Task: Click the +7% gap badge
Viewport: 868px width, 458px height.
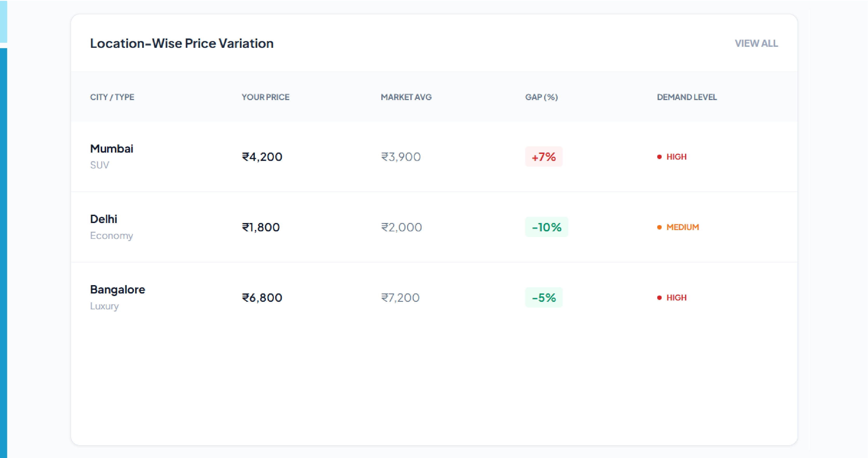Action: tap(543, 157)
